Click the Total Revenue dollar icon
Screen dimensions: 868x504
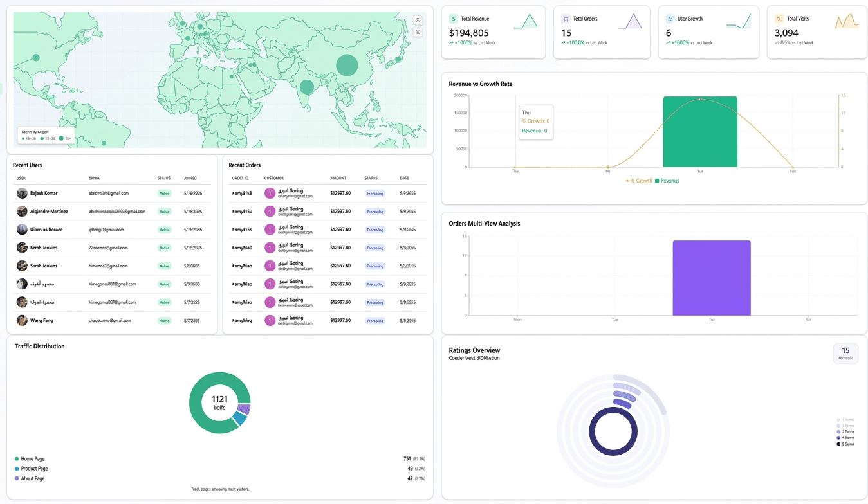pyautogui.click(x=454, y=19)
